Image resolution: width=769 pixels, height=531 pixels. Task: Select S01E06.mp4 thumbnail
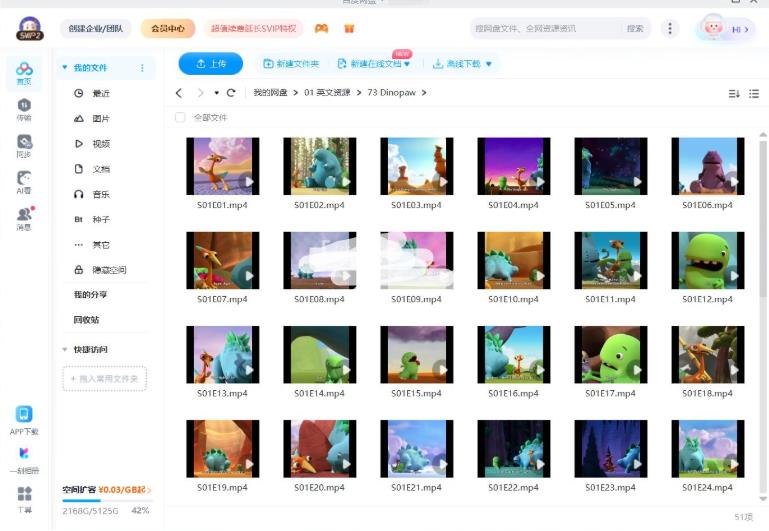pyautogui.click(x=708, y=166)
